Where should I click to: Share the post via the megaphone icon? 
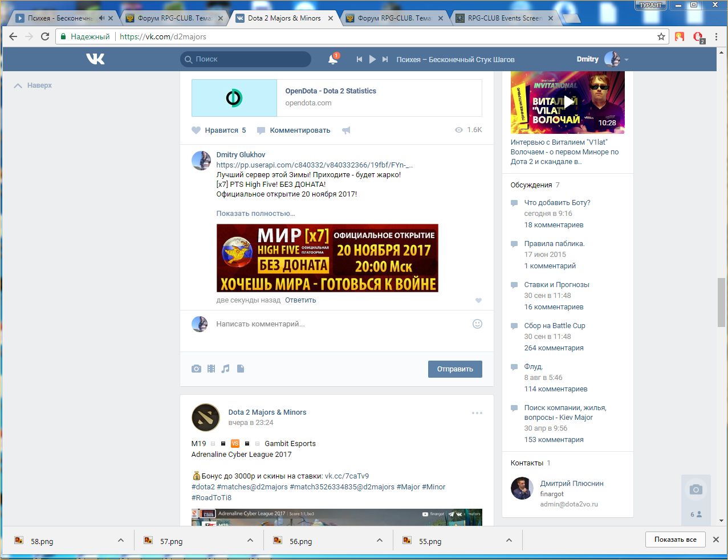point(346,130)
